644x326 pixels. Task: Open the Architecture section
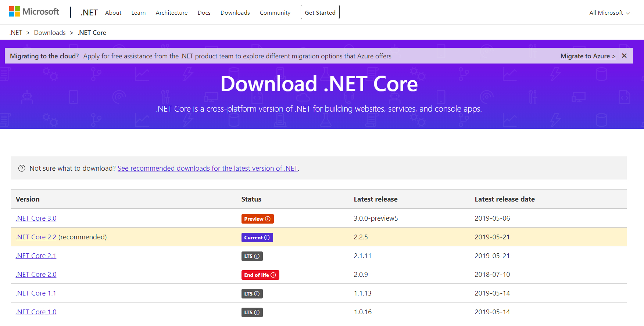tap(172, 12)
